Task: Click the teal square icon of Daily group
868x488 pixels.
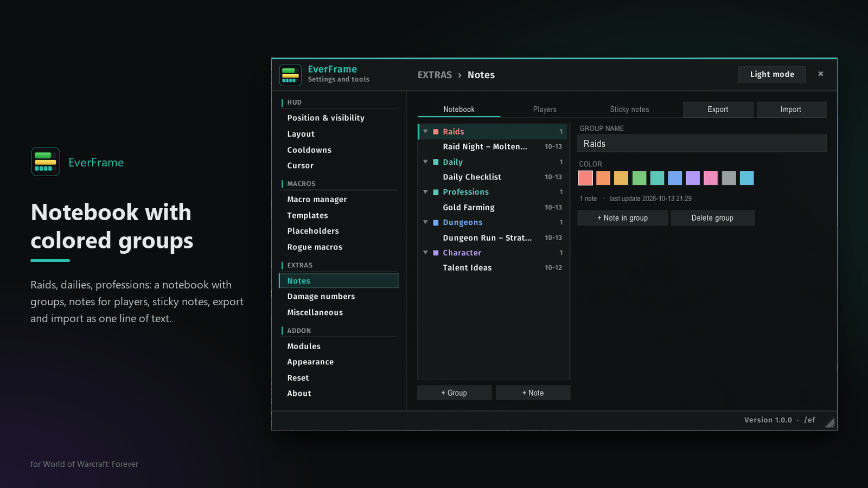Action: coord(436,162)
